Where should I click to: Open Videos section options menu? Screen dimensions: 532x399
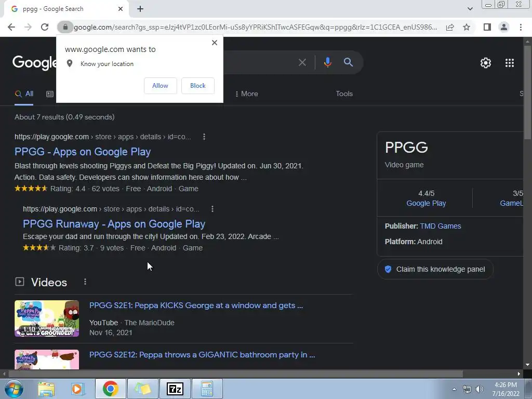click(85, 282)
